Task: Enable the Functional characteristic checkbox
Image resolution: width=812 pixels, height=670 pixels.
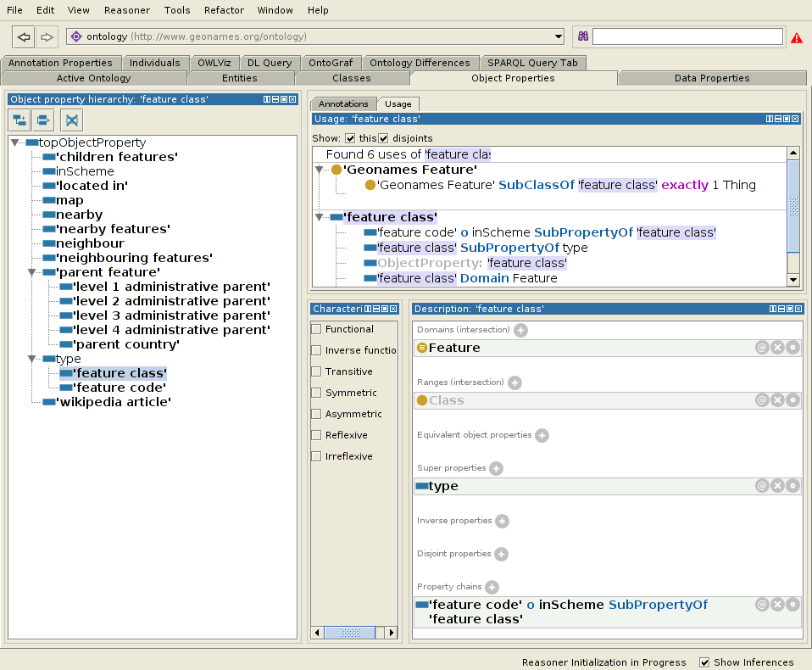Action: [316, 329]
